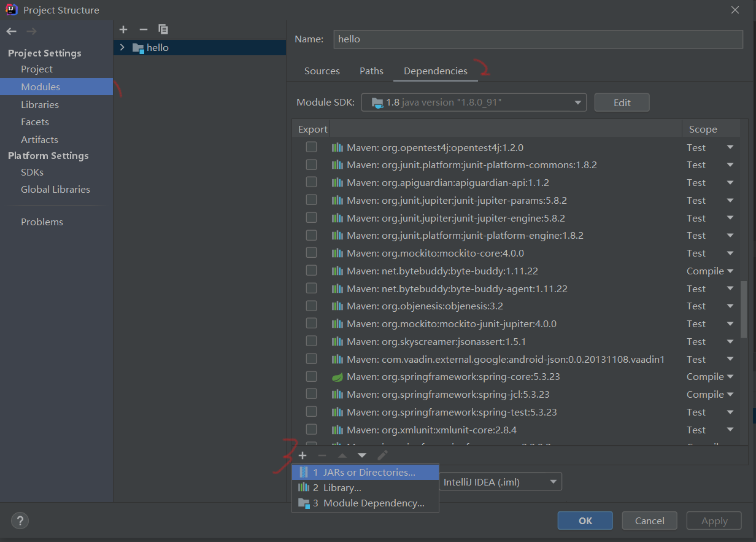The width and height of the screenshot is (756, 542).
Task: Click the back navigation arrow
Action: tap(12, 31)
